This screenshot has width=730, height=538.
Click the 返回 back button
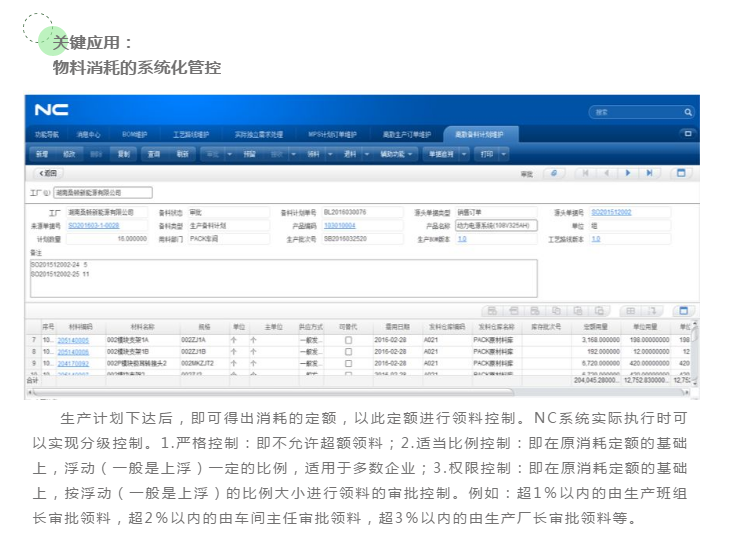(48, 173)
